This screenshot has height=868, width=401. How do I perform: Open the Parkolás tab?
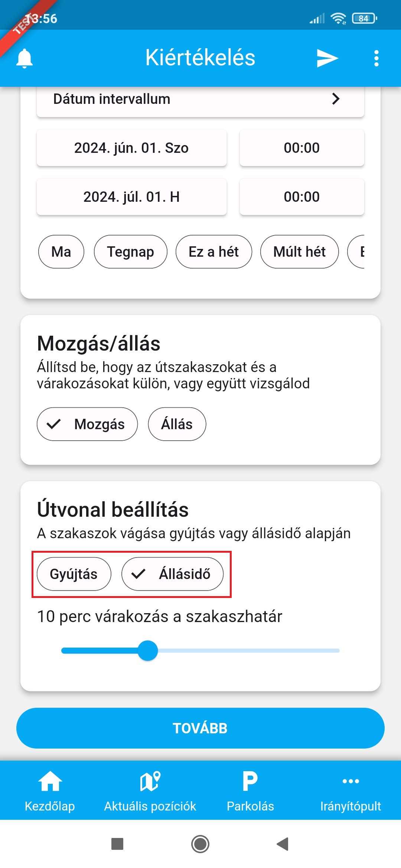[x=250, y=790]
